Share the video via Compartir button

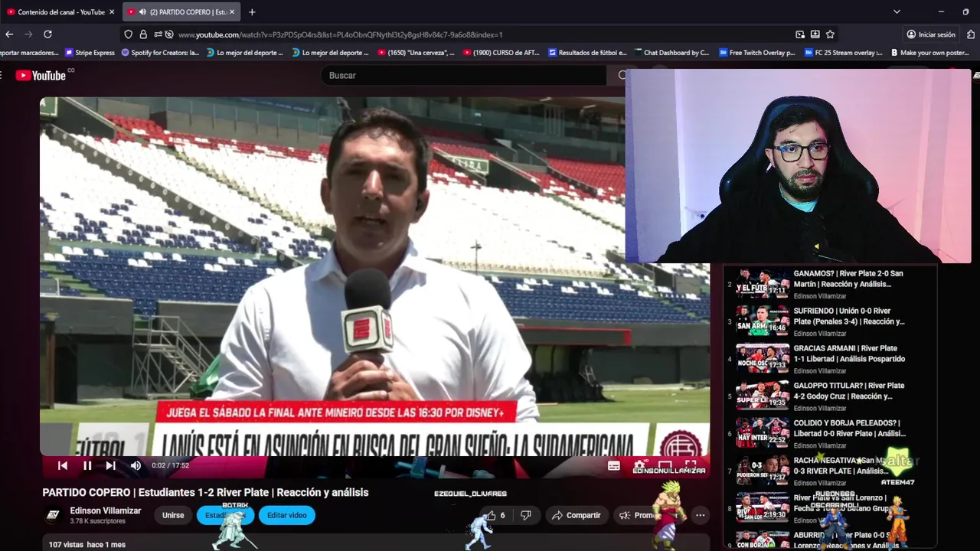576,515
